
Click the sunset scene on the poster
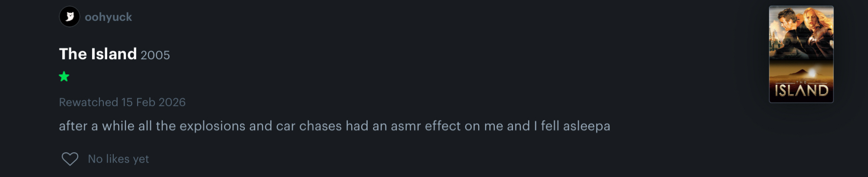point(801,71)
